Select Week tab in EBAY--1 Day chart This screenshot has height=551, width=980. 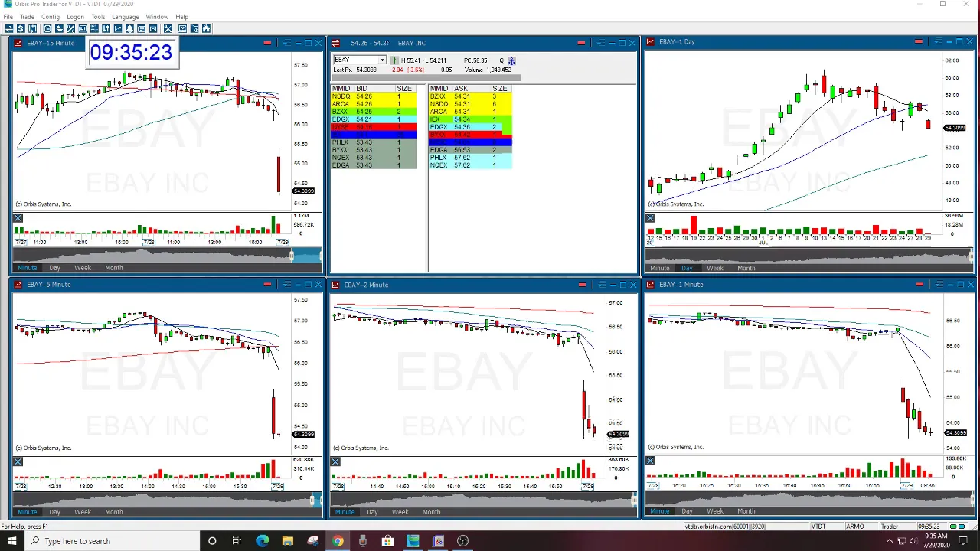click(x=714, y=268)
